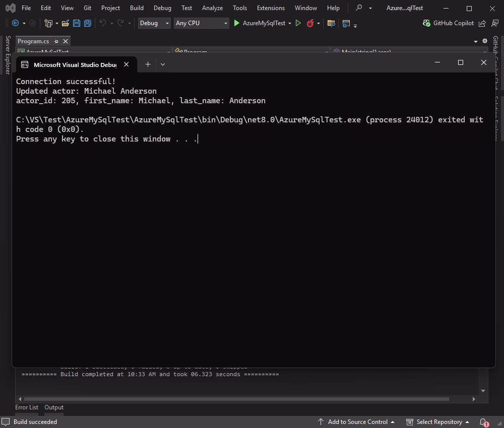
Task: Open the Add to Source Control menu
Action: (x=358, y=422)
